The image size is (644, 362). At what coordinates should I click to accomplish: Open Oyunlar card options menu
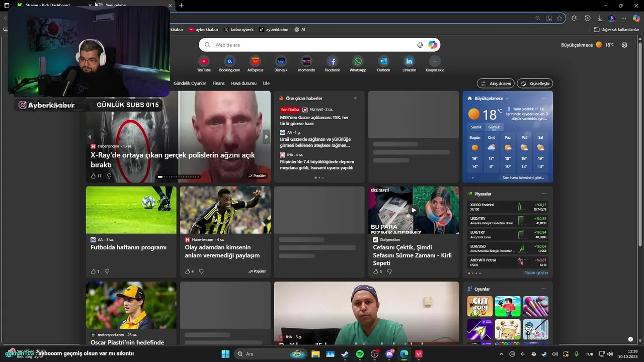[544, 289]
